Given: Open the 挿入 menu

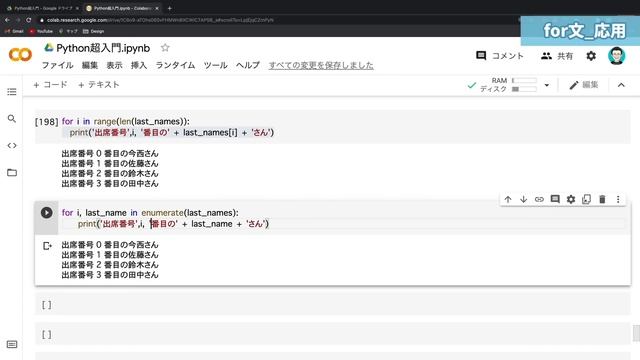Looking at the screenshot, I should coord(139,65).
